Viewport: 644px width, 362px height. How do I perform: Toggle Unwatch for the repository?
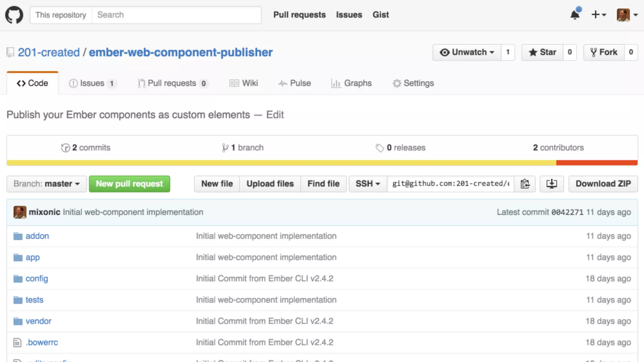[x=467, y=52]
